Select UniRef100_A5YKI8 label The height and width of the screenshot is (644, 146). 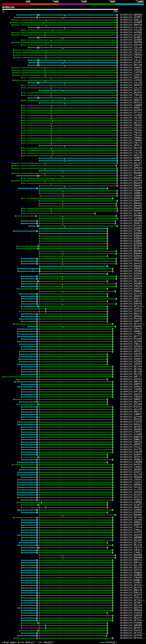pyautogui.click(x=131, y=103)
